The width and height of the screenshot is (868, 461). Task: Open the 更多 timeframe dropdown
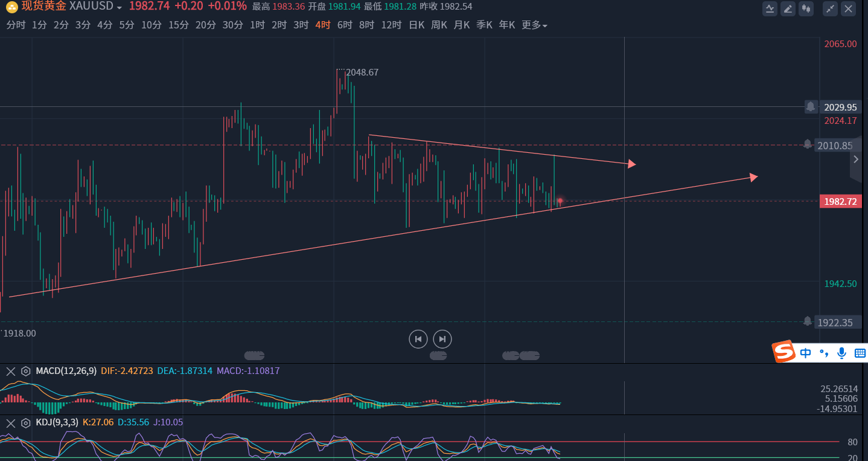[534, 25]
